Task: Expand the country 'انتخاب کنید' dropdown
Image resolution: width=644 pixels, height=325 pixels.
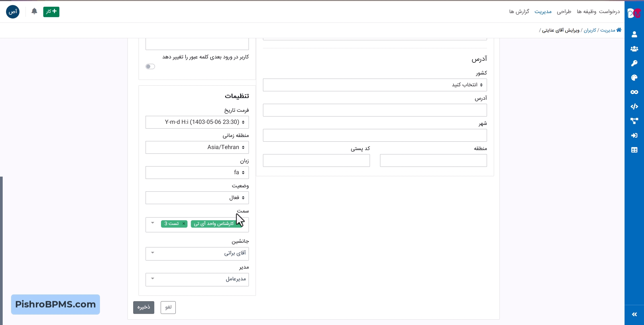Action: click(x=375, y=85)
